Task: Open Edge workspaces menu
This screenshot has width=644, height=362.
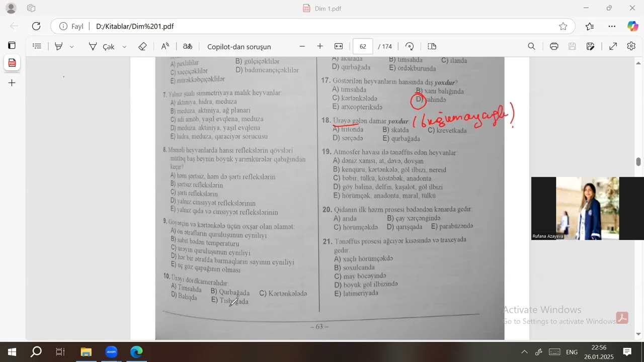Action: tap(31, 8)
